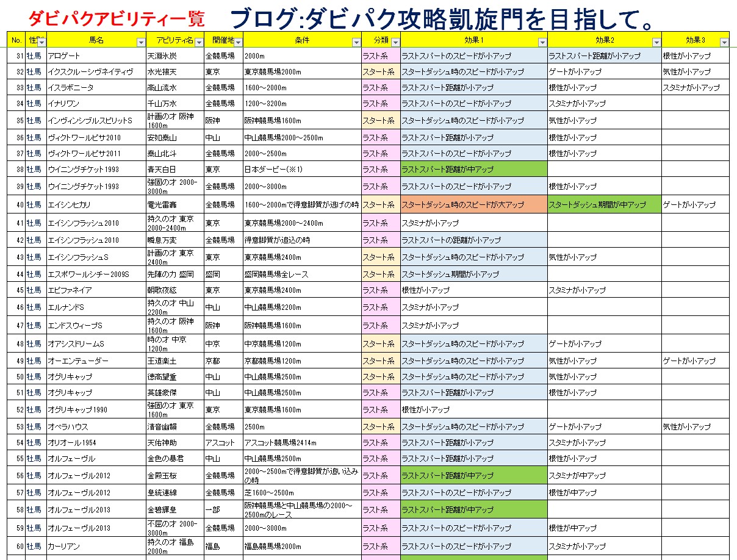Select ability name cell 清音幽韻
Viewport: 737px width, 560px height.
point(175,426)
